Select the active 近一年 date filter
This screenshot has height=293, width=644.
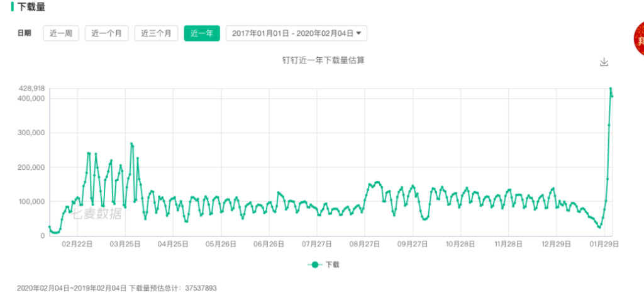pos(202,34)
